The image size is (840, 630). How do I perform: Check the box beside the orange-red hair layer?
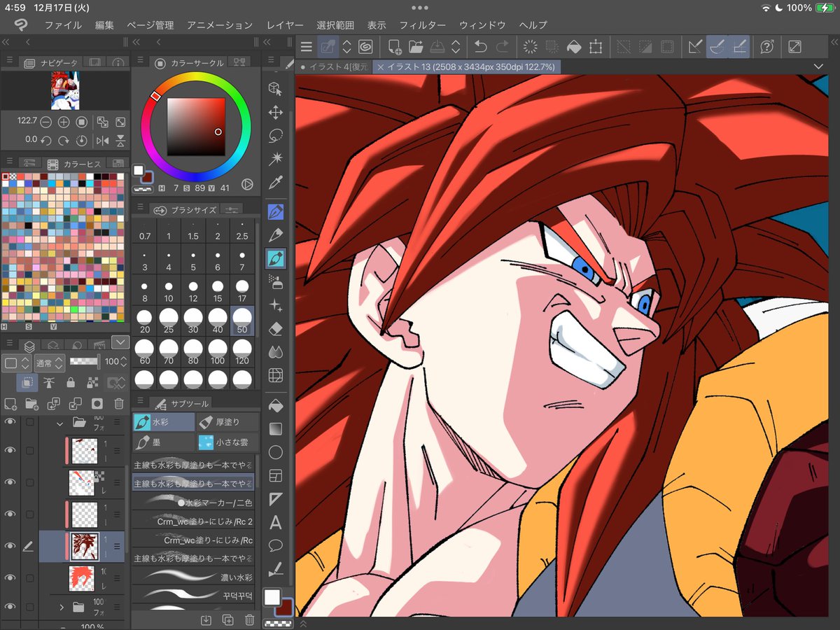pyautogui.click(x=29, y=578)
